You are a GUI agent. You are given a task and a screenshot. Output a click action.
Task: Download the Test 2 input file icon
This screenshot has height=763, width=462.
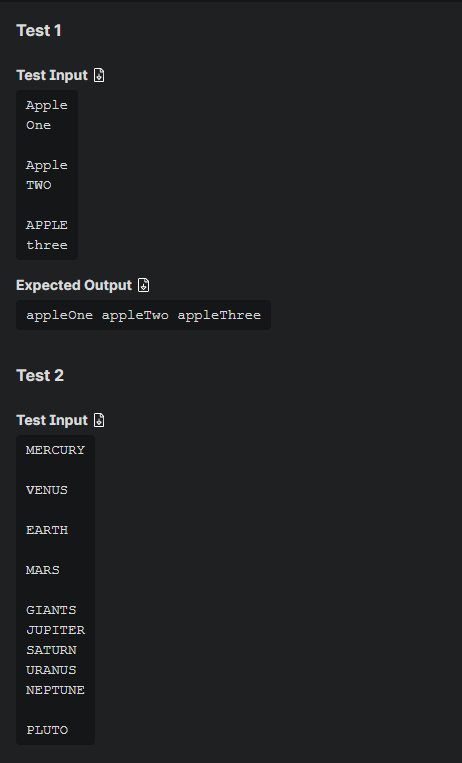pos(99,420)
